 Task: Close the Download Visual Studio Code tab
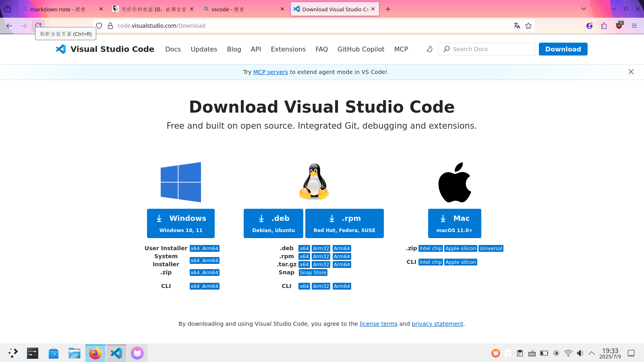tap(373, 9)
